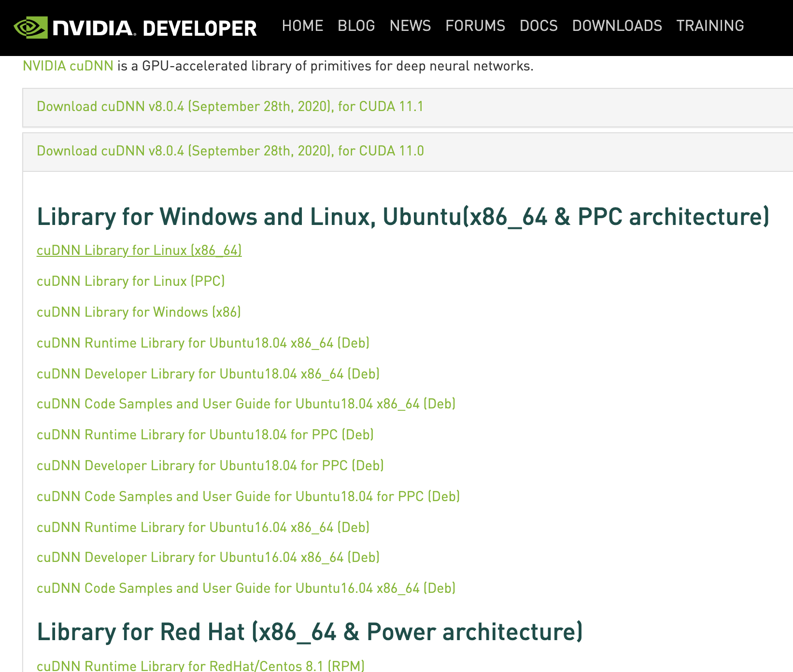Go to the TRAINING page

point(710,26)
